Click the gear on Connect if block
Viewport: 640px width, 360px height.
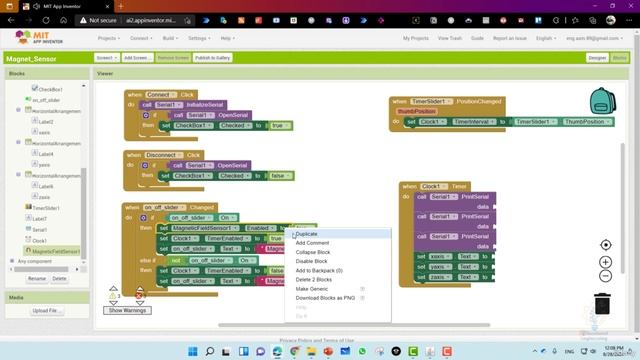[146, 116]
